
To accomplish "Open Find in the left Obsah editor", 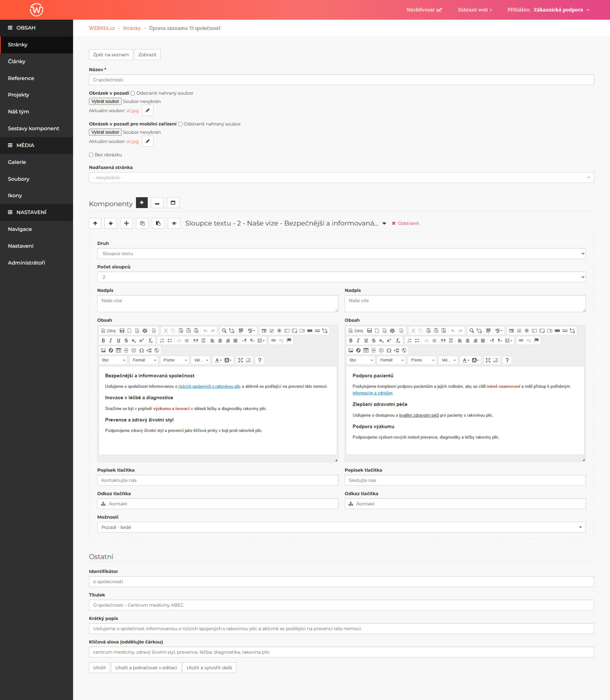I will (224, 331).
